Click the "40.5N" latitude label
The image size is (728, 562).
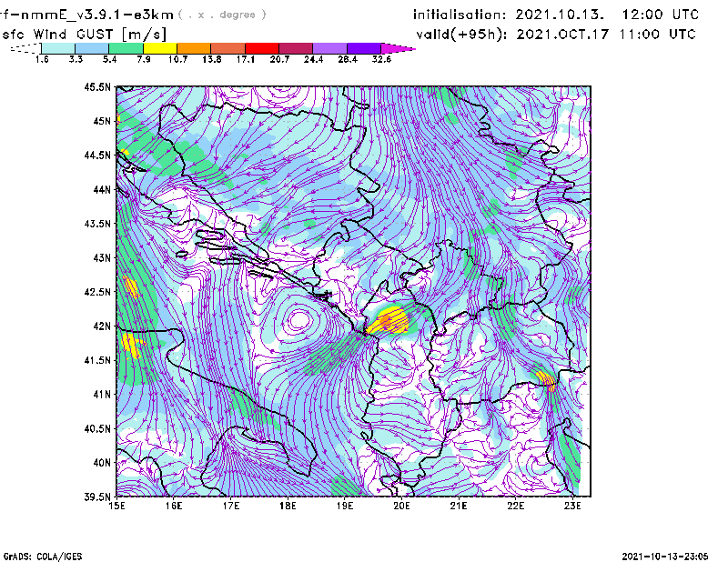(97, 429)
